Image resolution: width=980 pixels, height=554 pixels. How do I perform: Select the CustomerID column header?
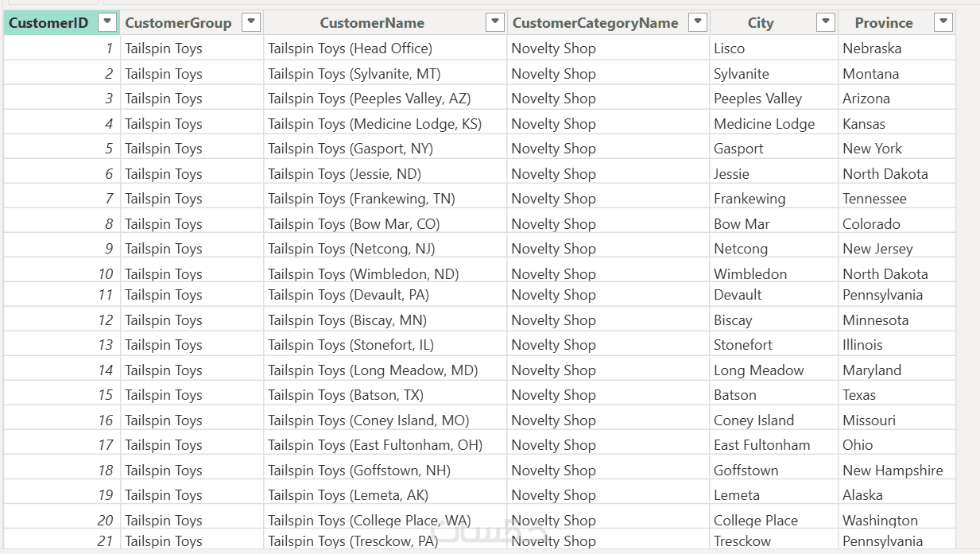point(49,23)
